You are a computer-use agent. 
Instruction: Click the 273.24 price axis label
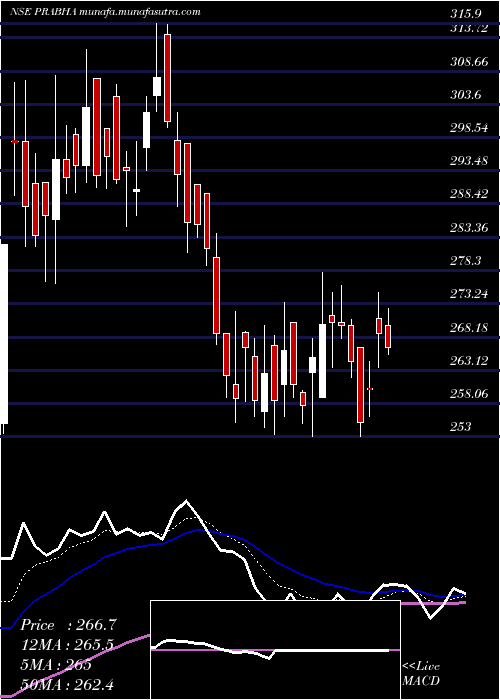coord(469,295)
